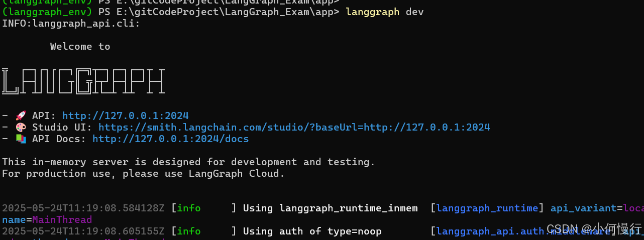Open the API link http://127.0.0.1:2024

click(x=126, y=115)
